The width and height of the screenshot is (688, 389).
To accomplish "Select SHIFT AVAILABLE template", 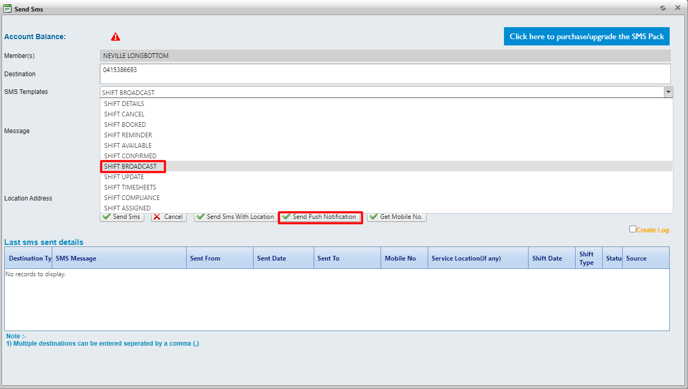I will pyautogui.click(x=386, y=146).
